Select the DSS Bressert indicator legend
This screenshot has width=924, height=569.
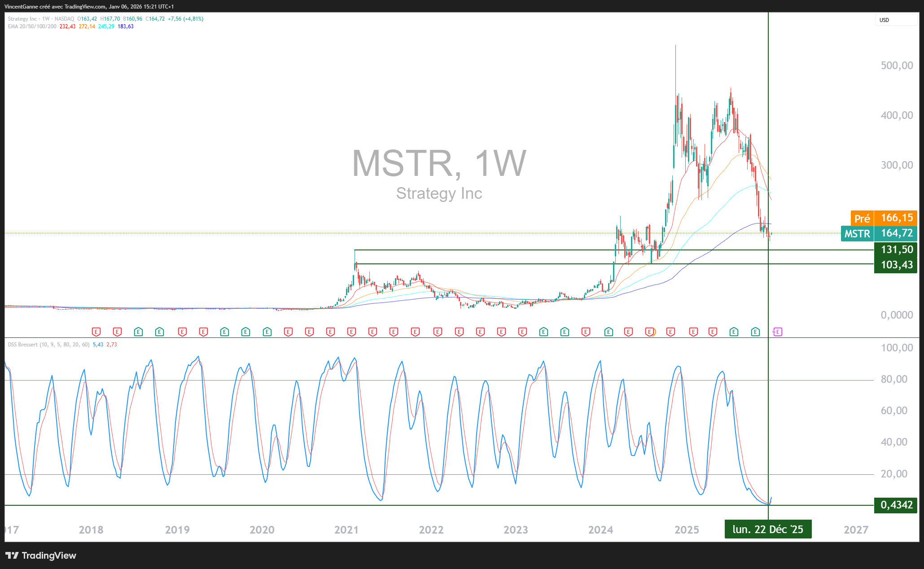tap(26, 345)
